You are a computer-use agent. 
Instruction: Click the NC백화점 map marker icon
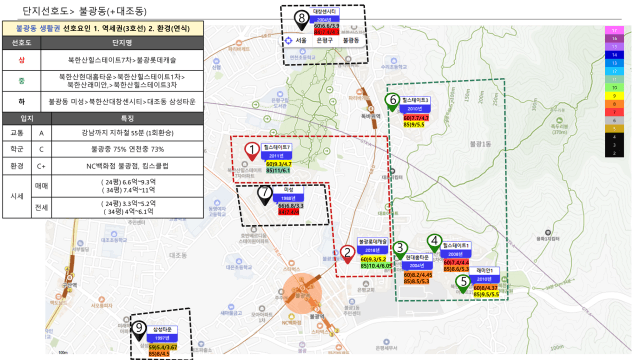pos(291,316)
